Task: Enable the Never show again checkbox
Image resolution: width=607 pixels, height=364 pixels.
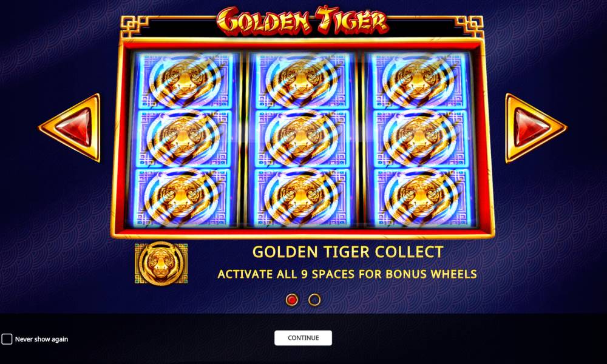Action: [7, 339]
